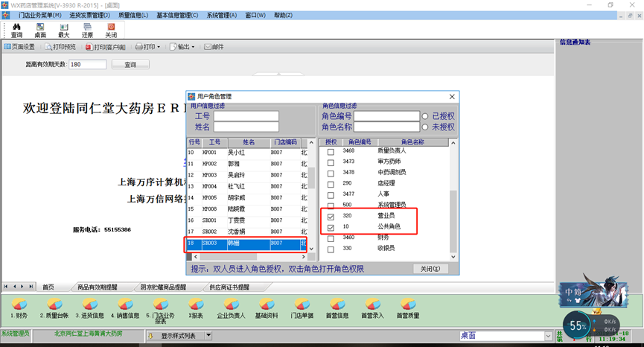Click the 关闭(X) button in role dialog

click(430, 269)
